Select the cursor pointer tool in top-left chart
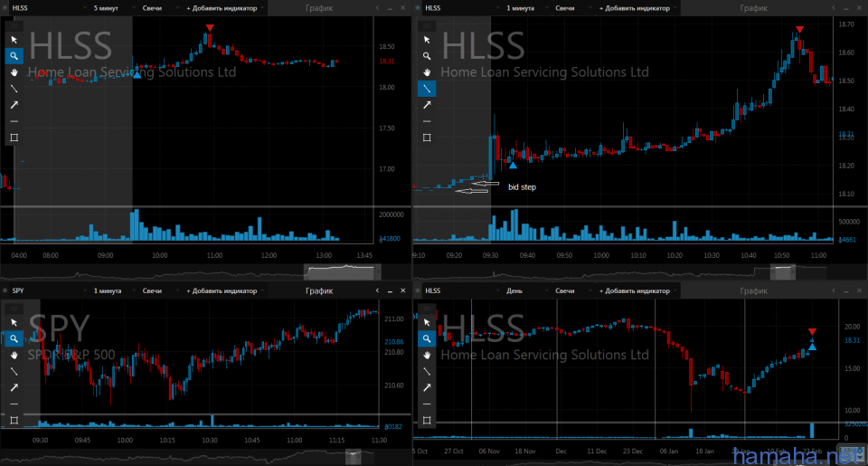The height and width of the screenshot is (466, 868). (x=14, y=40)
